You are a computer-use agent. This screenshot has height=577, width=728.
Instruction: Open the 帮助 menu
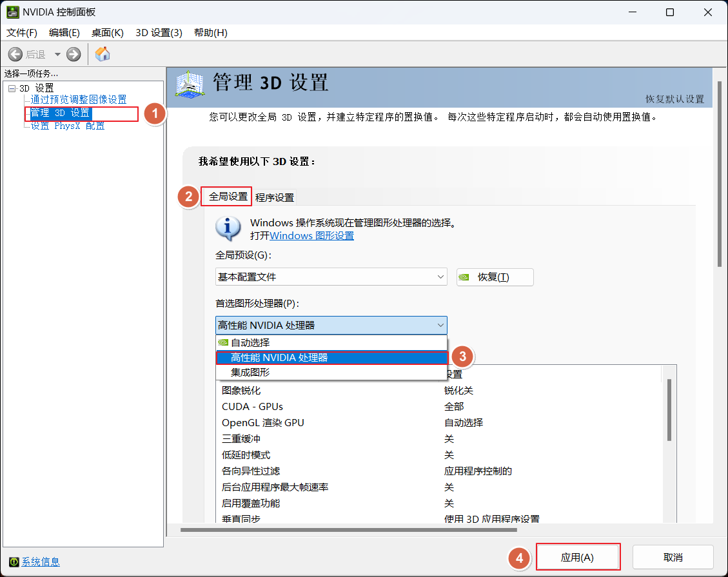tap(210, 32)
